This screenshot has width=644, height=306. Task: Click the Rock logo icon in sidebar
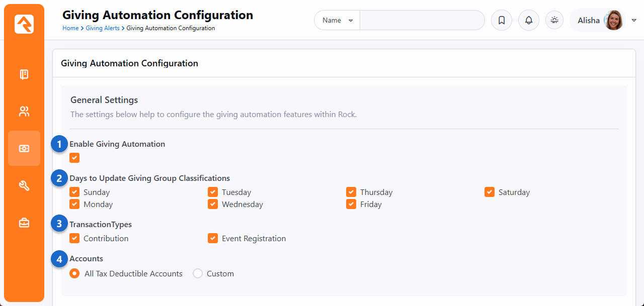click(24, 24)
